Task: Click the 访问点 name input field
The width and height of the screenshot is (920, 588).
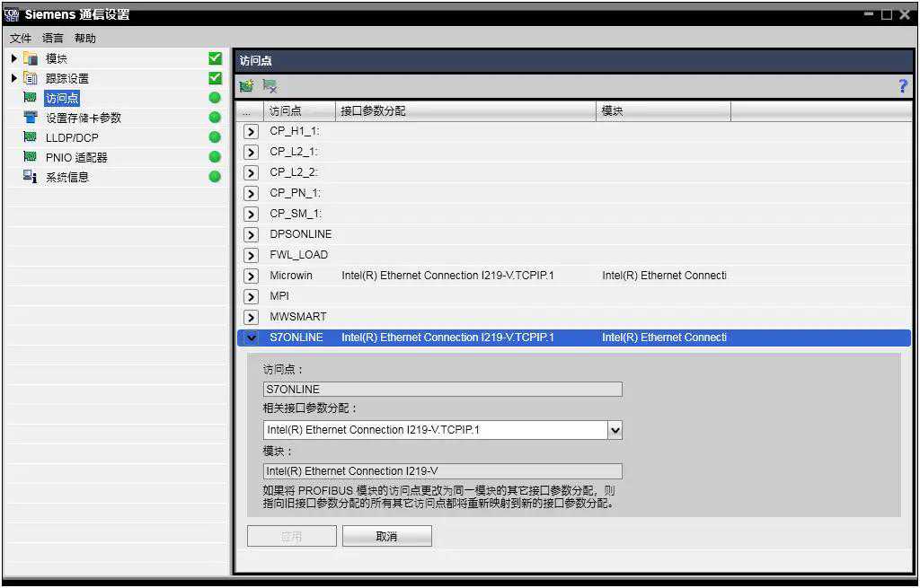Action: [x=442, y=390]
